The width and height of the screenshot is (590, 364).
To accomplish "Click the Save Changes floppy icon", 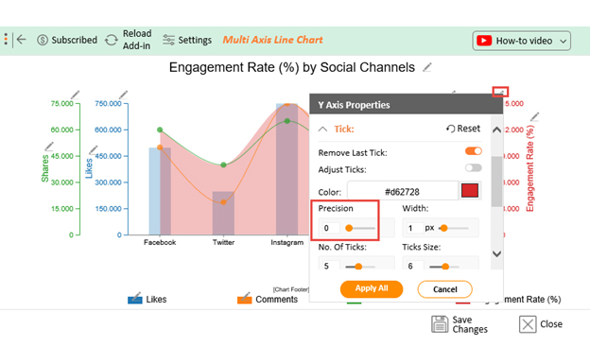I will tap(440, 324).
